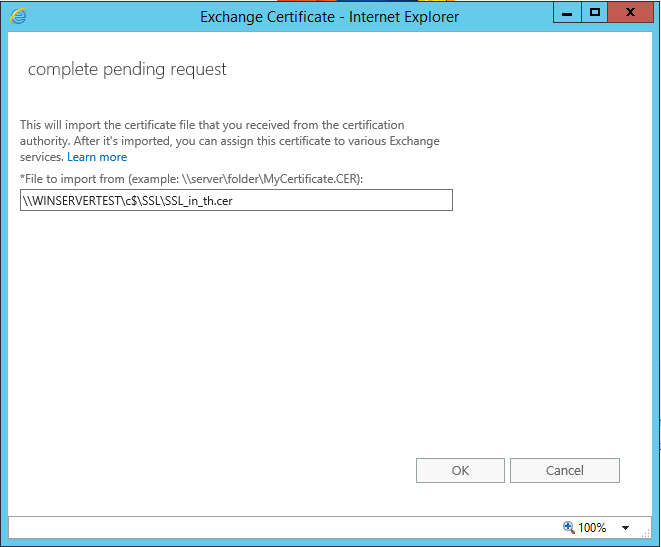Close the Exchange Certificate window
Screen dimensions: 661x547
tap(630, 13)
